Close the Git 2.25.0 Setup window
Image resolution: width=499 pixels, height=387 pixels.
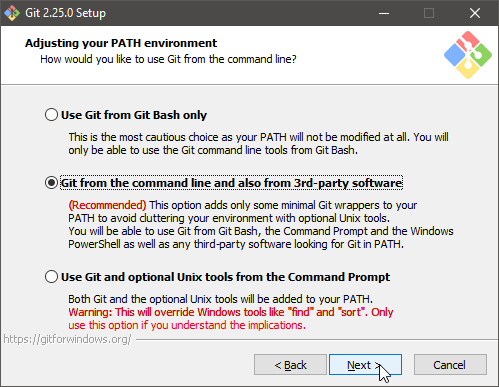(475, 13)
